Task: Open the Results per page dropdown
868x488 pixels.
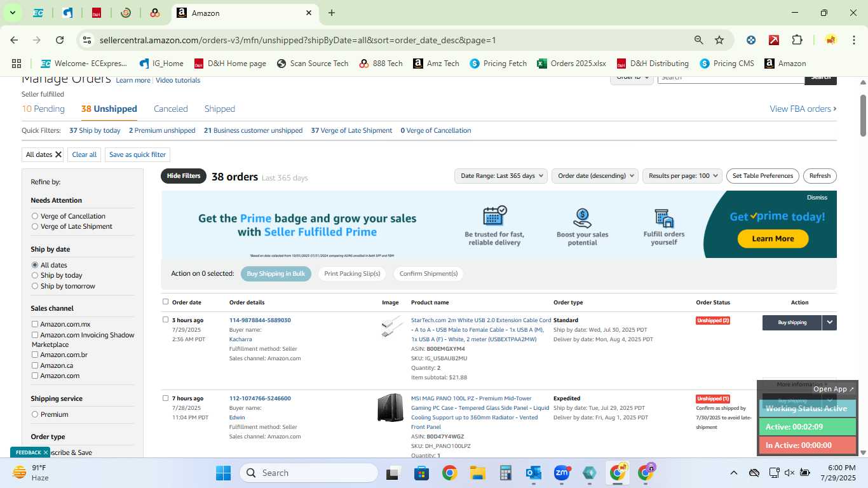Action: pos(683,176)
